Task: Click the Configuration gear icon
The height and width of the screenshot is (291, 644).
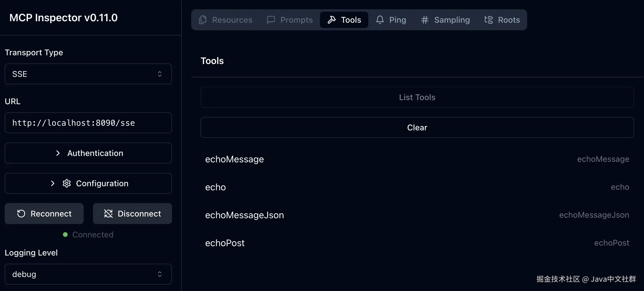Action: tap(67, 183)
